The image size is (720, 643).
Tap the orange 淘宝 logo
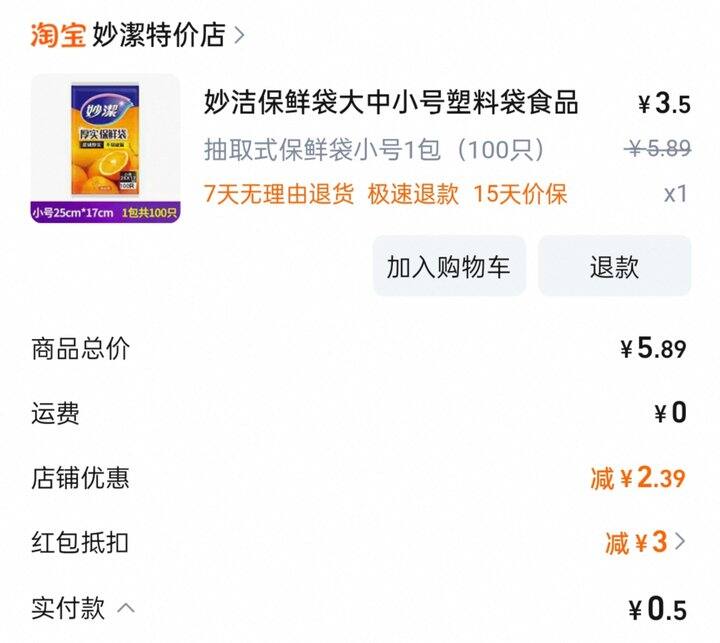(x=58, y=34)
